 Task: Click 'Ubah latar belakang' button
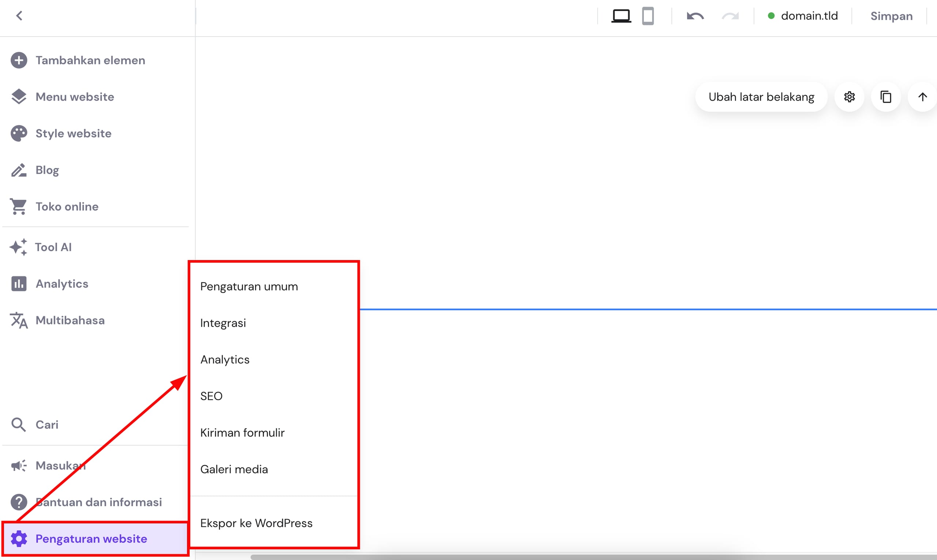coord(761,97)
